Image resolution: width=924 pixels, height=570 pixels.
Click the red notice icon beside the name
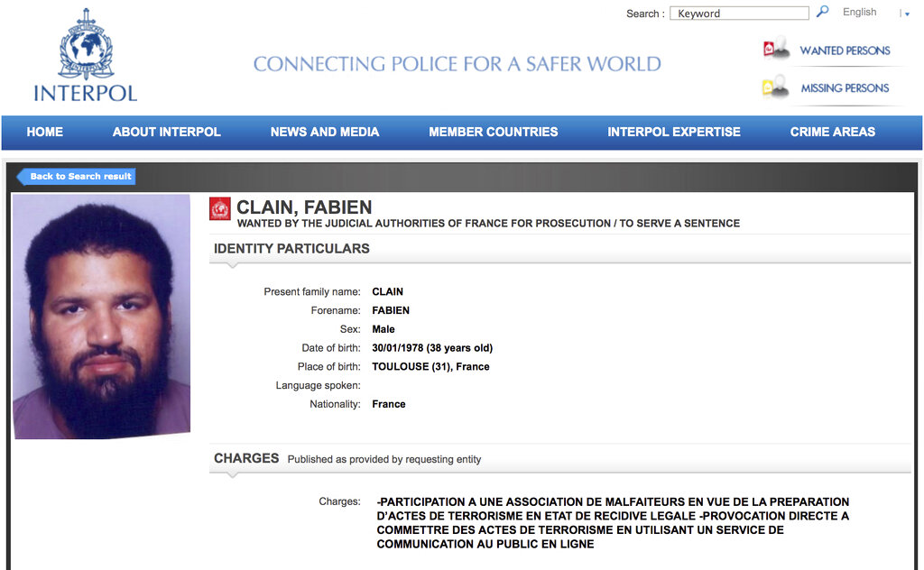220,209
